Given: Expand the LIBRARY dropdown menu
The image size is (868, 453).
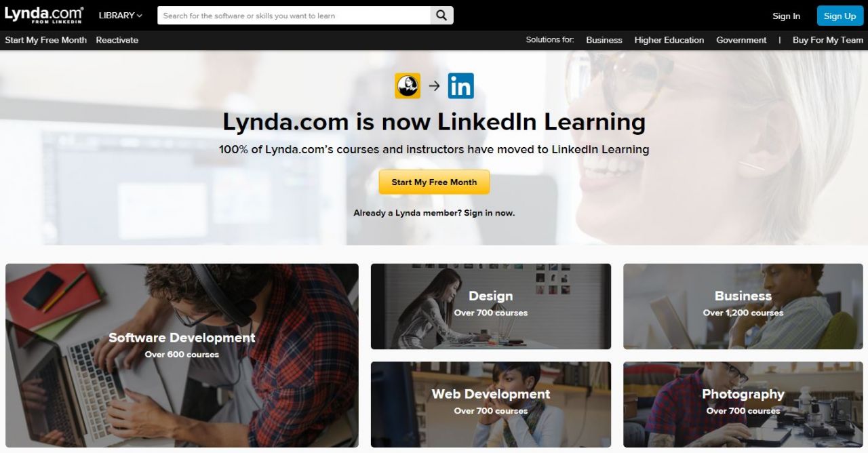Looking at the screenshot, I should (121, 16).
